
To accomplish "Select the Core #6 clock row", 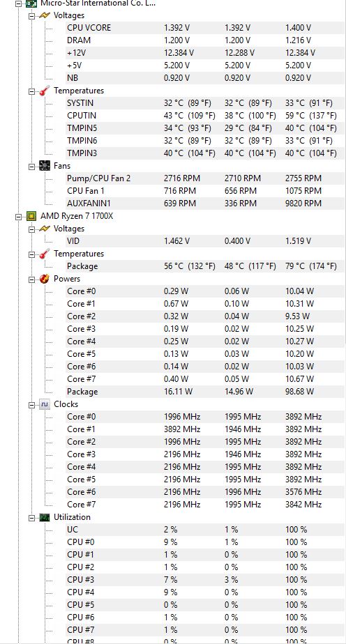I will pos(204,491).
